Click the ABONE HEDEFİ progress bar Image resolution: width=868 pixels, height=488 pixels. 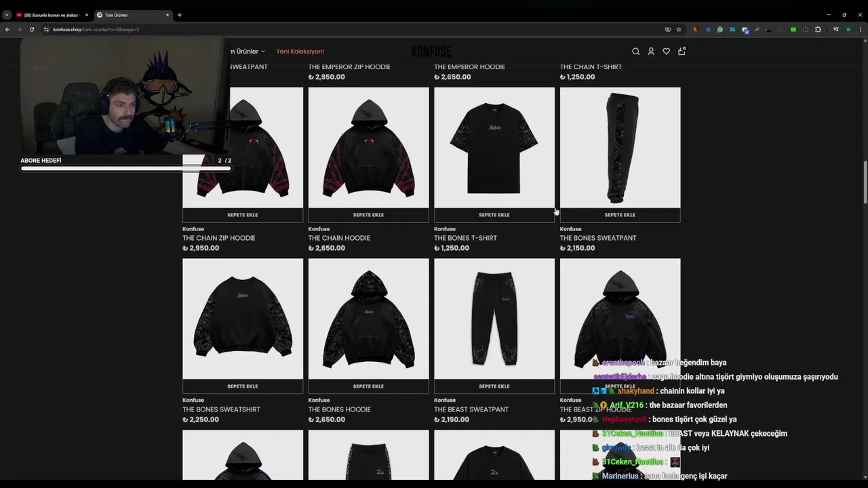click(125, 169)
